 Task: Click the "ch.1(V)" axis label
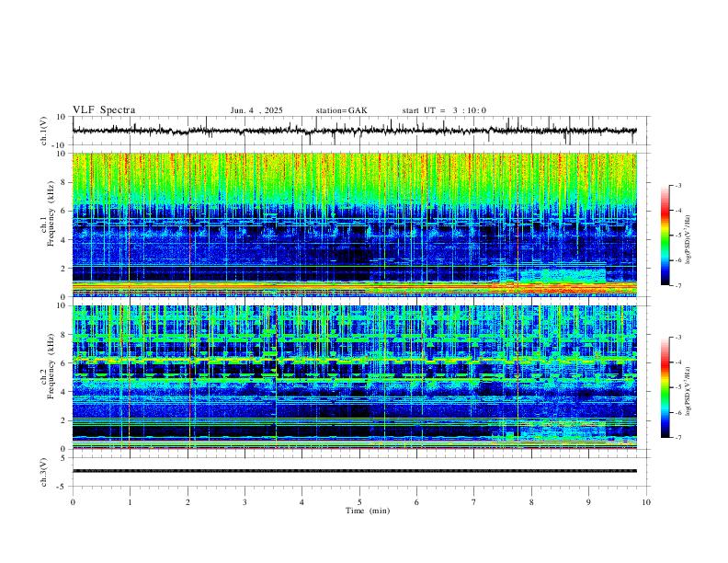click(x=44, y=131)
